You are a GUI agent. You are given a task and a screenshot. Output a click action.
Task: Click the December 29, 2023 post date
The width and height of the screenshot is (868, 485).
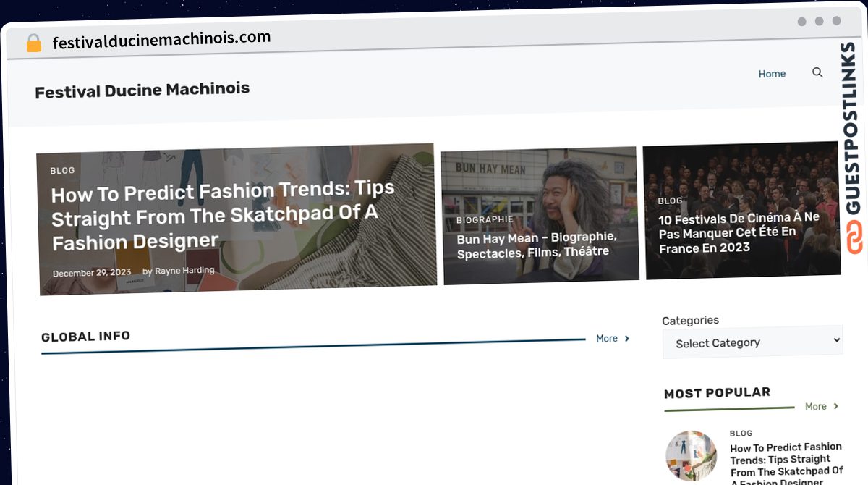tap(92, 273)
